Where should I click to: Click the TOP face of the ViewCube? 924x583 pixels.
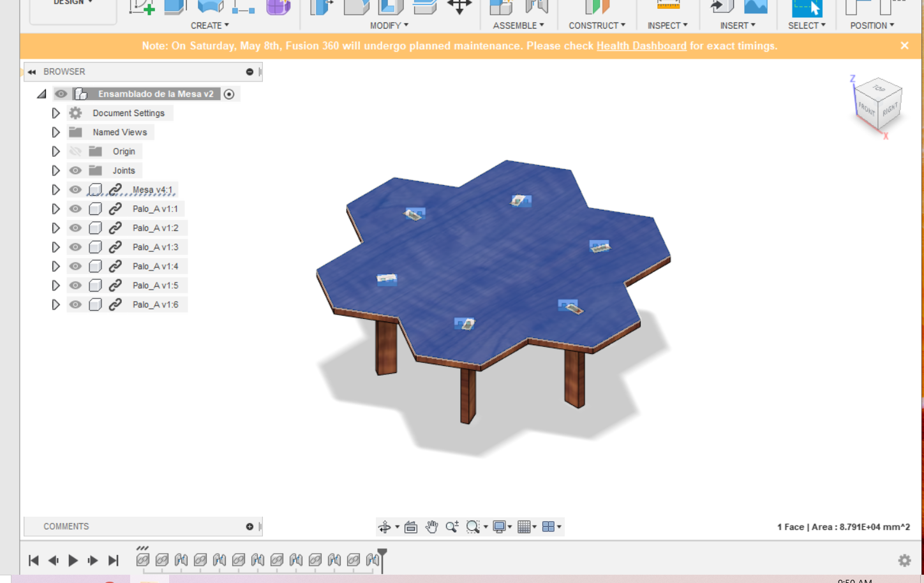click(879, 88)
